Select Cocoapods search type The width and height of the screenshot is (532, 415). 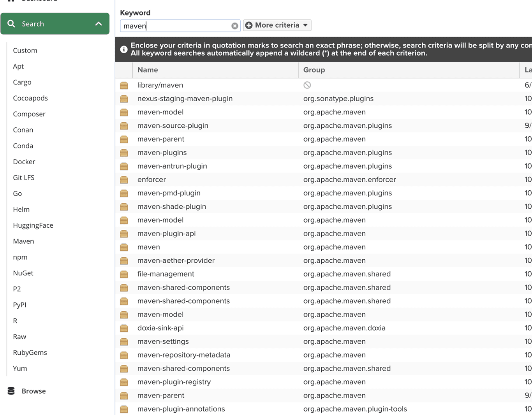pos(30,98)
